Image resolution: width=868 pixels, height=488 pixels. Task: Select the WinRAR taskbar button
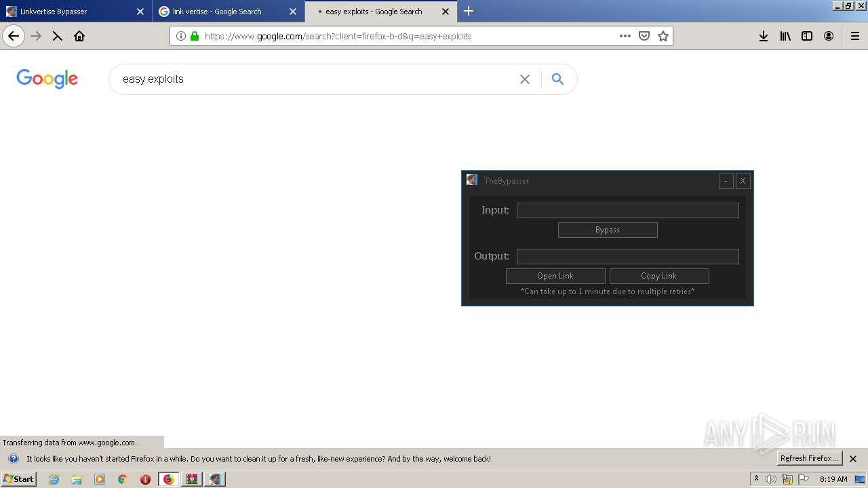(192, 479)
